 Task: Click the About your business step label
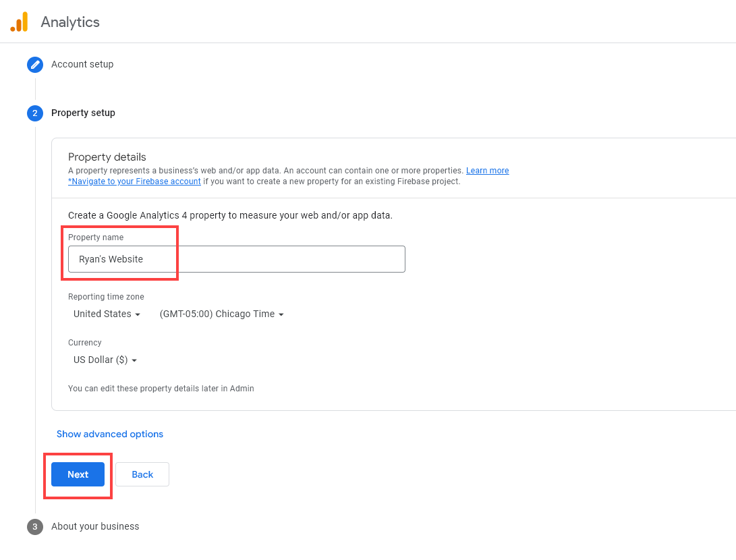pos(95,526)
